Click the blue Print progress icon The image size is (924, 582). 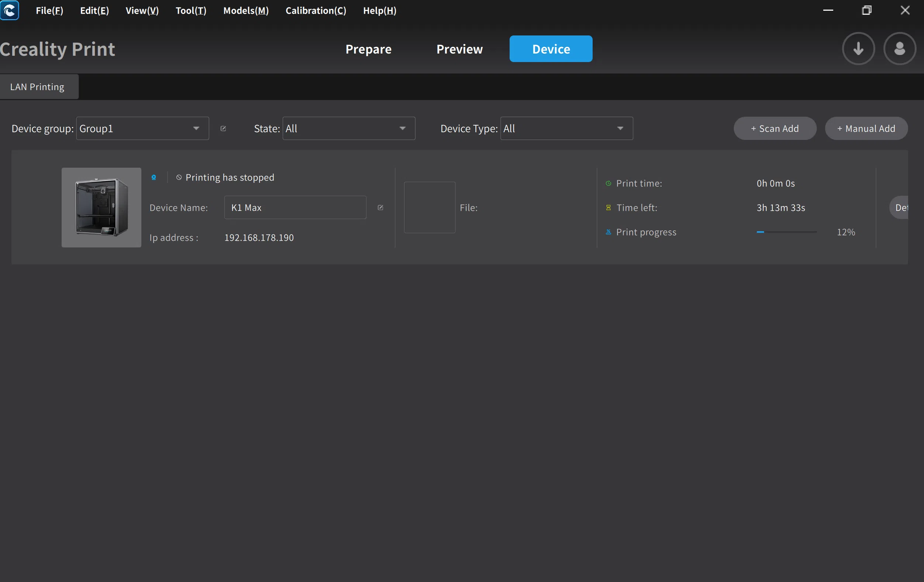click(x=608, y=232)
